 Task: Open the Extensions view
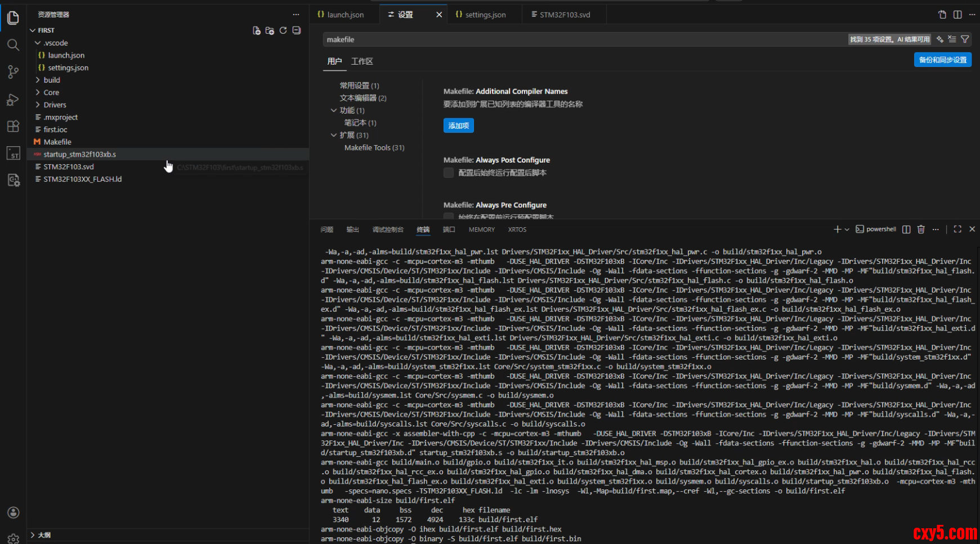point(13,126)
